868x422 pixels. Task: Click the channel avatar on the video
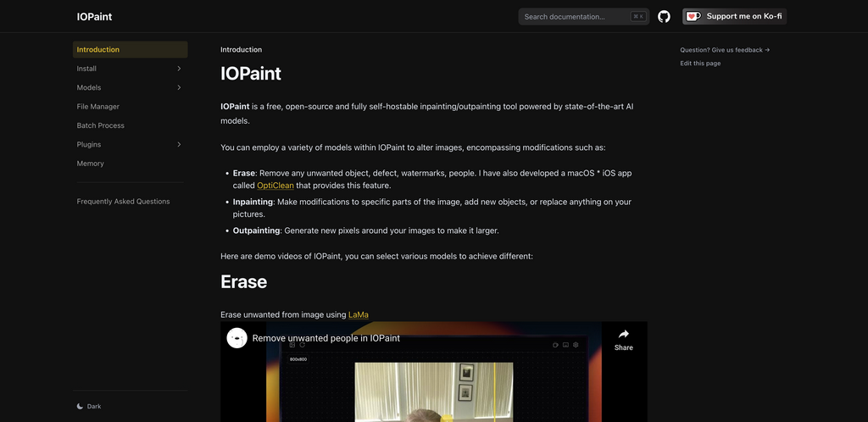[x=237, y=338]
